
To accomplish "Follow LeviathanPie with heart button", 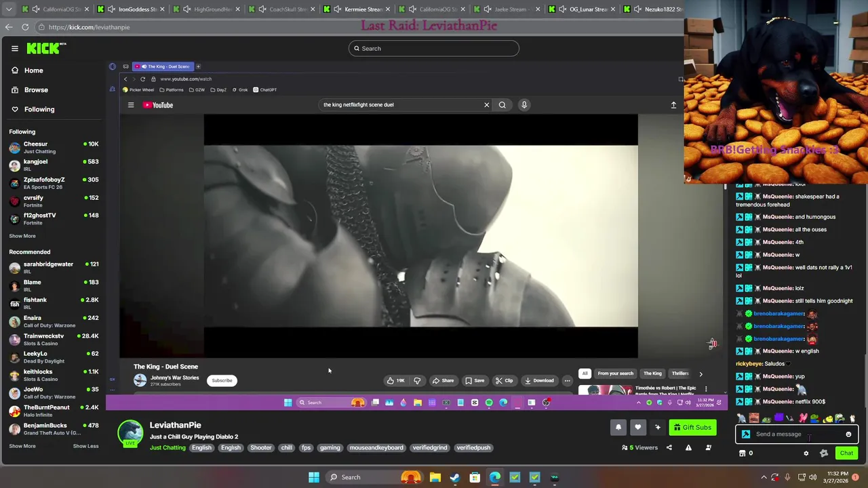I will point(637,427).
